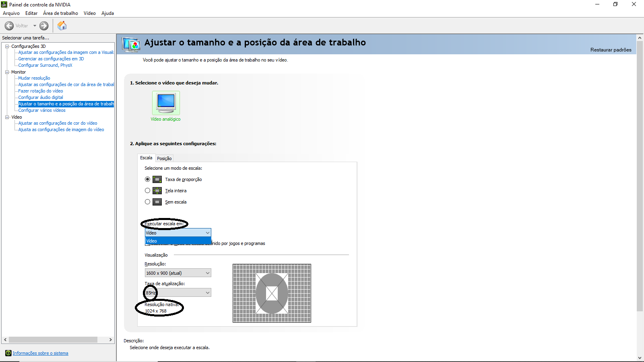The width and height of the screenshot is (644, 362).
Task: Click the NVIDIA app icon in title bar
Action: coord(4,4)
